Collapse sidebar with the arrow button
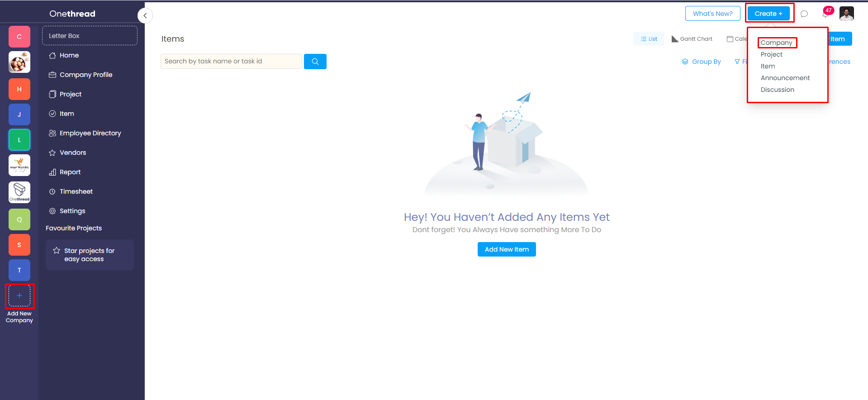This screenshot has width=868, height=400. (145, 15)
